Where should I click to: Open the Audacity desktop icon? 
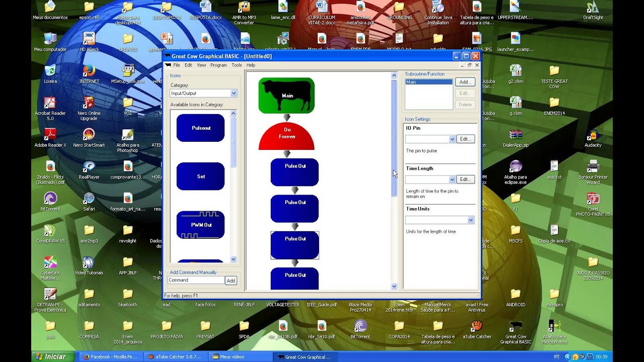(593, 138)
